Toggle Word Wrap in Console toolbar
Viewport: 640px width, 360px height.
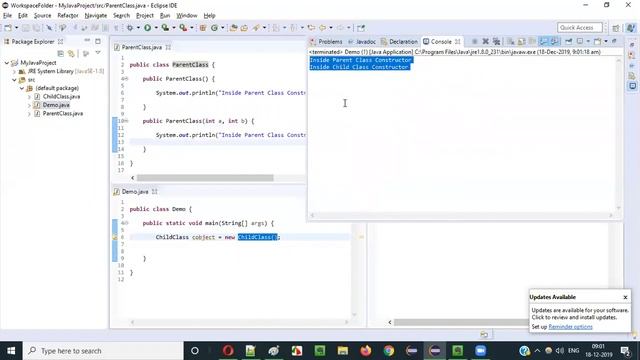click(x=532, y=41)
